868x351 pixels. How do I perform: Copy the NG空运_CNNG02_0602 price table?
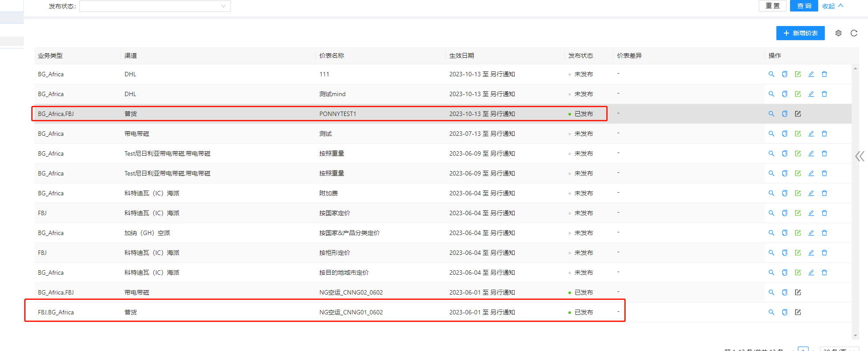point(784,292)
